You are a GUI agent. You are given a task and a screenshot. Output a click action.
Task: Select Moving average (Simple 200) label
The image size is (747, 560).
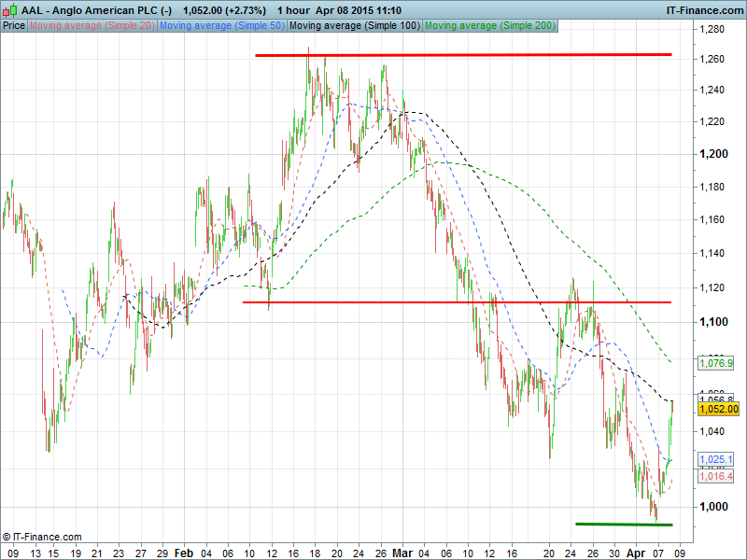click(490, 25)
